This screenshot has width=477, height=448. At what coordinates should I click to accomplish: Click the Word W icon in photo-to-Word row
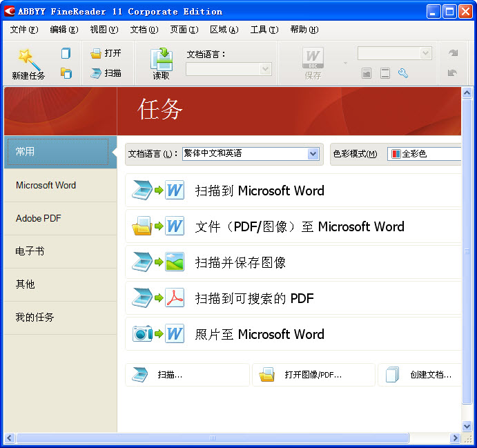[175, 333]
